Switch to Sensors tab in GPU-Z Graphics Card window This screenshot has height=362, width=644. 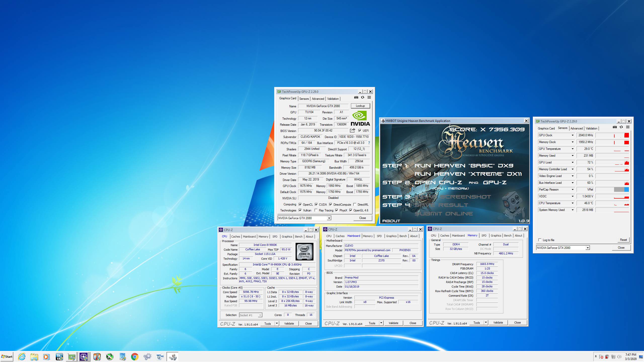tap(304, 99)
